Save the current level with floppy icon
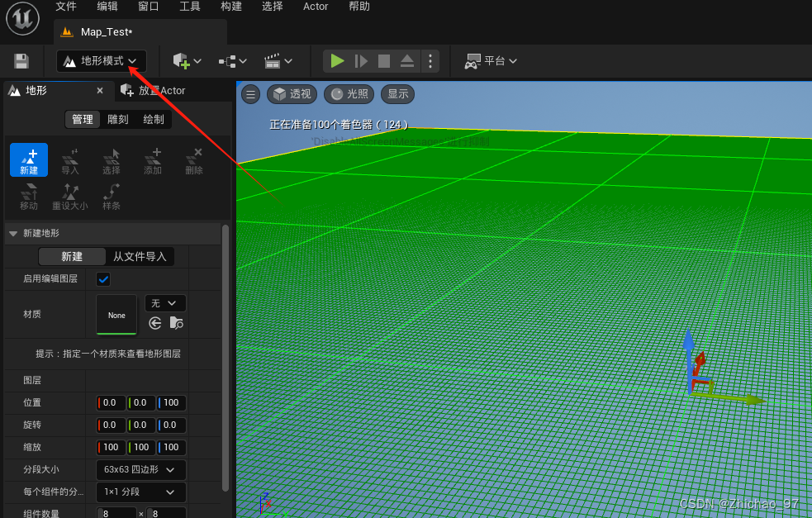The width and height of the screenshot is (812, 518). (21, 61)
